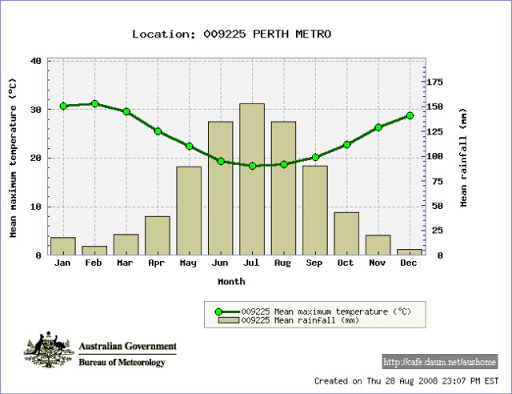The image size is (512, 394).
Task: Click the '10' temperature axis value
Action: coord(36,207)
